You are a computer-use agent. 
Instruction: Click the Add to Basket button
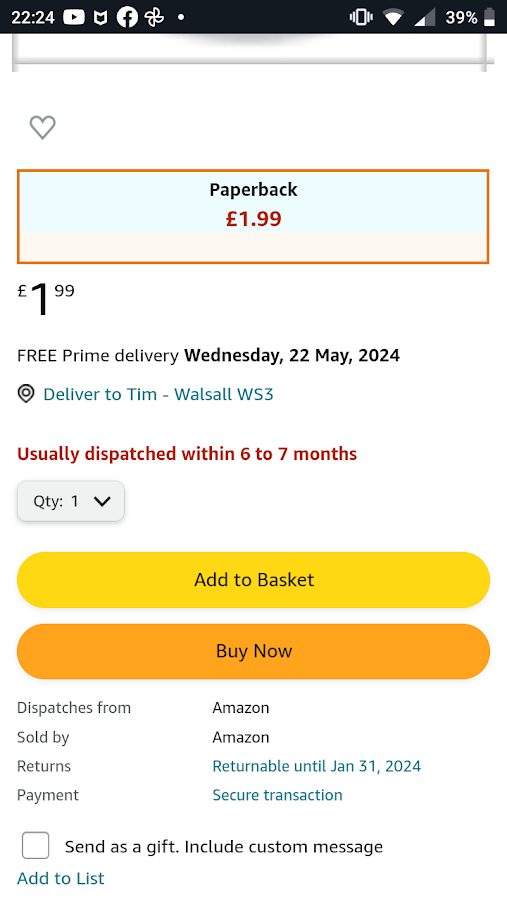[x=253, y=580]
